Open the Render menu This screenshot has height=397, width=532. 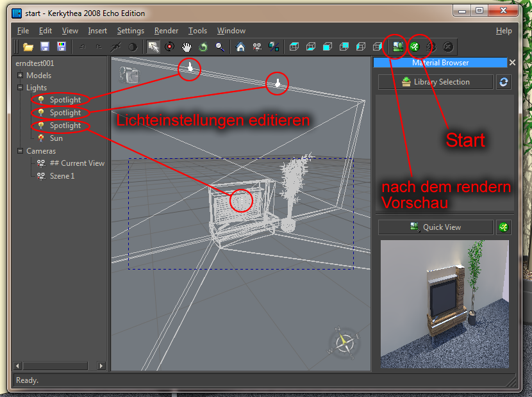[166, 31]
